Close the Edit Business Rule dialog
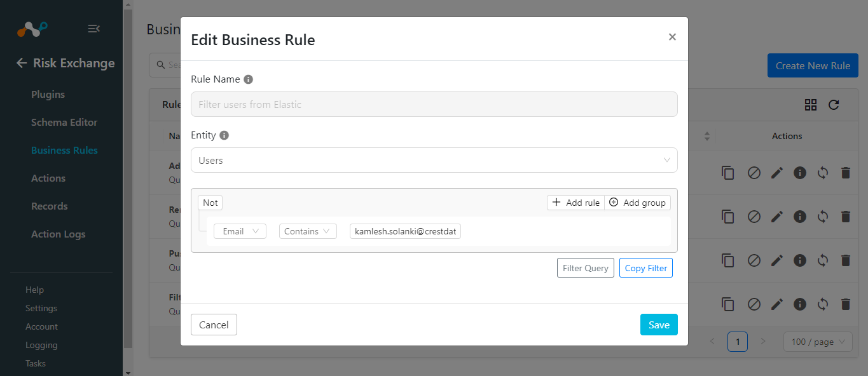 click(672, 37)
